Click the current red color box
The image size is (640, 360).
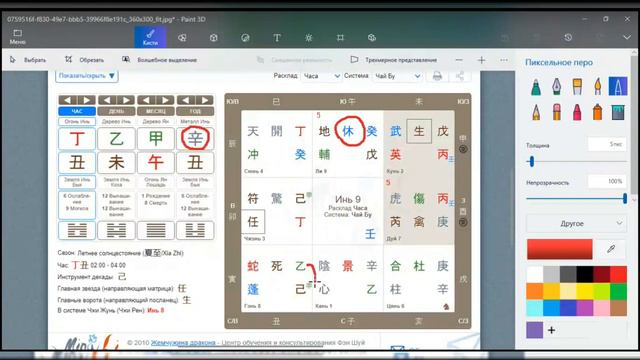[560, 249]
